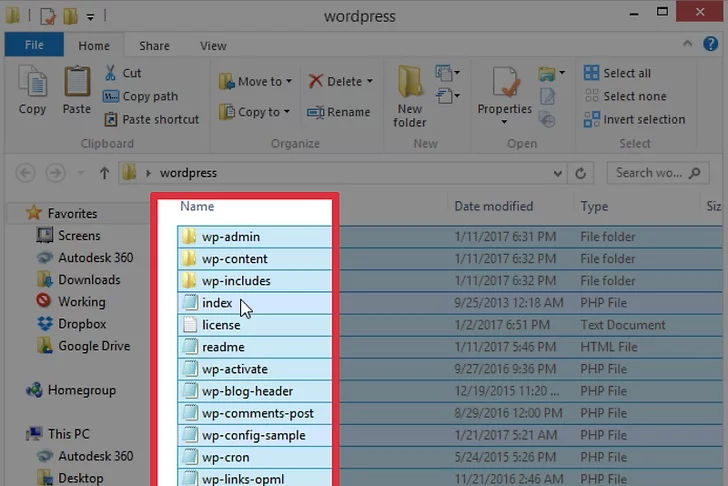
Task: Expand the Move to dropdown
Action: (x=290, y=82)
